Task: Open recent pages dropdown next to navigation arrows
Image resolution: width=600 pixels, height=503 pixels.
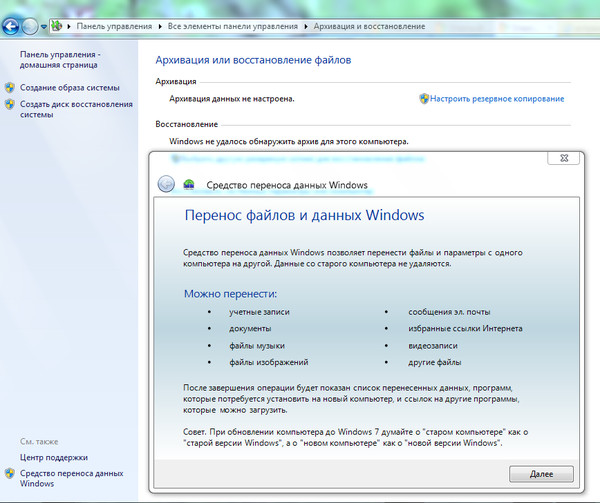Action: (44, 27)
